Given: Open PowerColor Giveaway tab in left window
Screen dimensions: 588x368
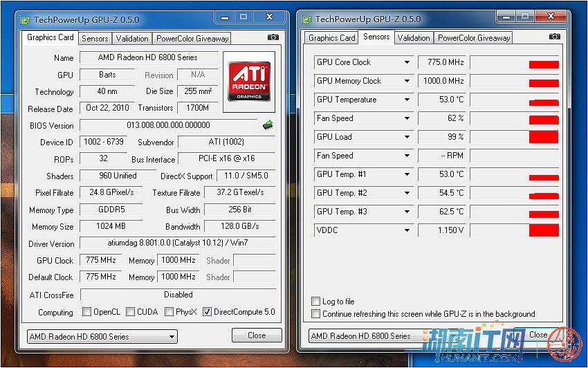Looking at the screenshot, I should click(192, 38).
